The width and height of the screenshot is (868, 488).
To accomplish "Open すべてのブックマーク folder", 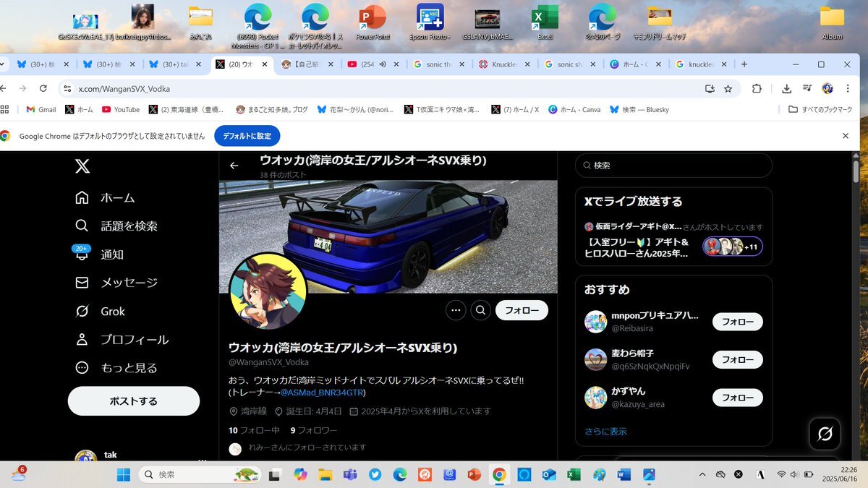I will (820, 110).
